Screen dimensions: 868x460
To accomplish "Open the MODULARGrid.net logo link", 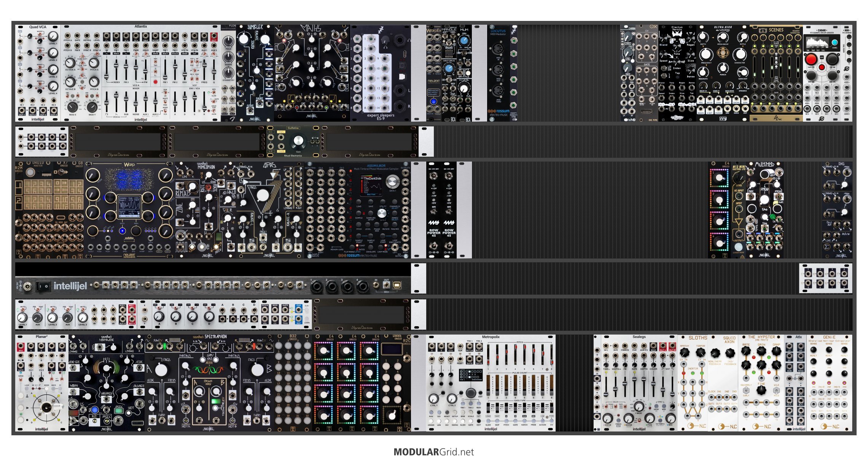I will (x=434, y=452).
